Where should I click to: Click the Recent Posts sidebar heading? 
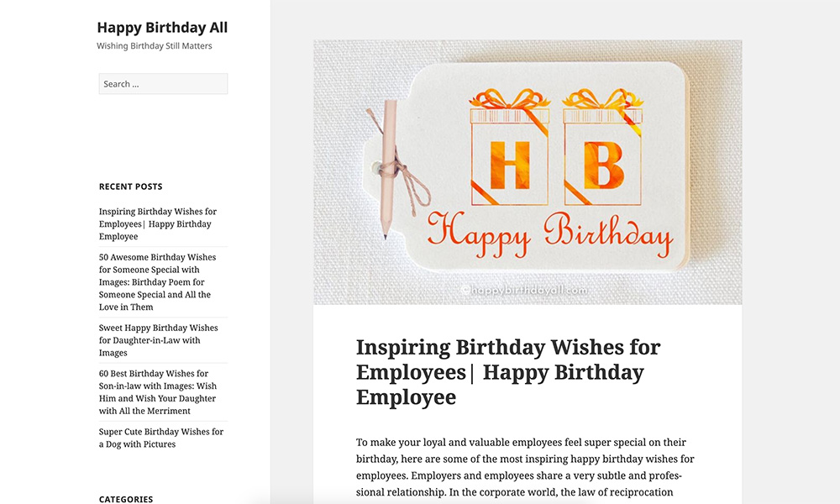131,186
